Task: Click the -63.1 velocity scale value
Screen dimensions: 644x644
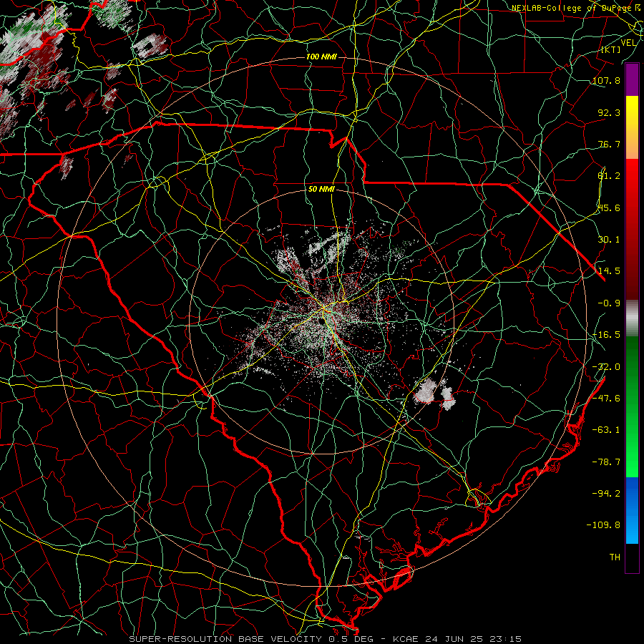Action: tap(606, 430)
